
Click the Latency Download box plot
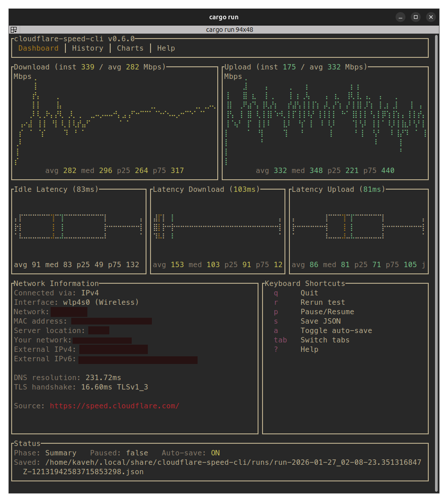click(217, 226)
